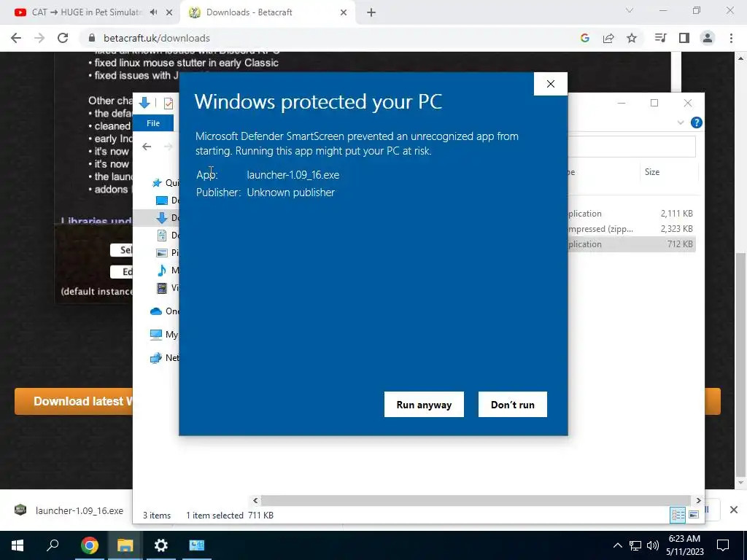This screenshot has height=560, width=747.
Task: View site info lock icon
Action: coord(92,38)
